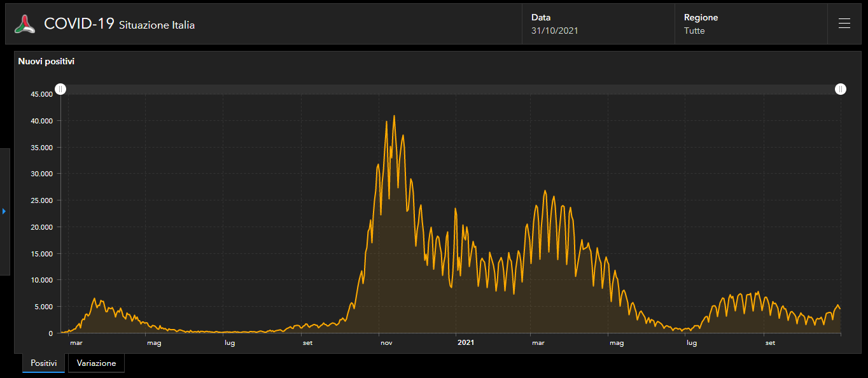Click the left range slider handle
This screenshot has width=868, height=378.
click(60, 89)
